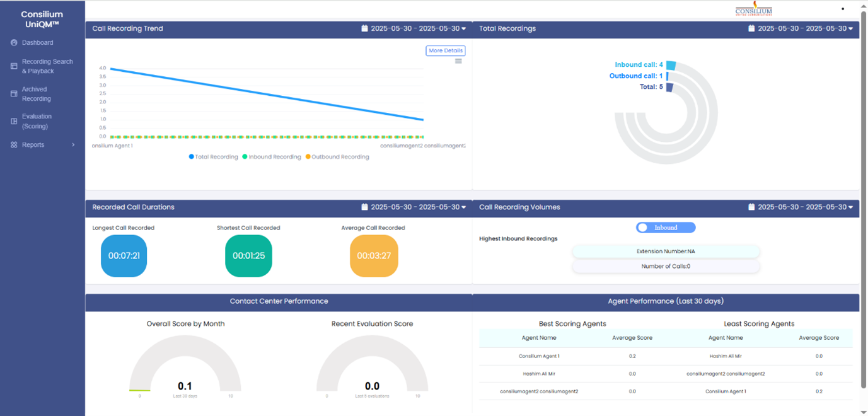Click the Longest Call Recorded blue tile
Screen dimensions: 868x416
click(124, 256)
